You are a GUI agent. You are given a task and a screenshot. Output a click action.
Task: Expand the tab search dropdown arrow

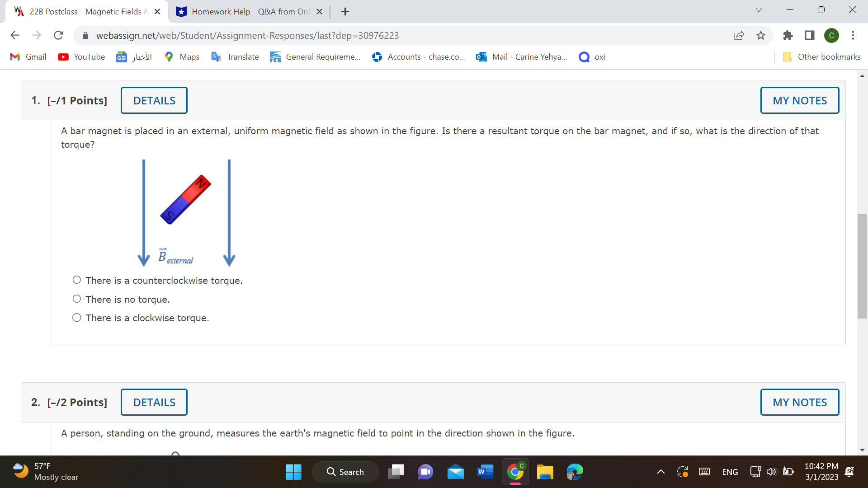tap(759, 10)
